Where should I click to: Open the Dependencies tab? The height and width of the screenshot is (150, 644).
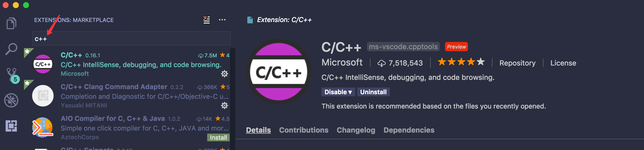pyautogui.click(x=409, y=130)
